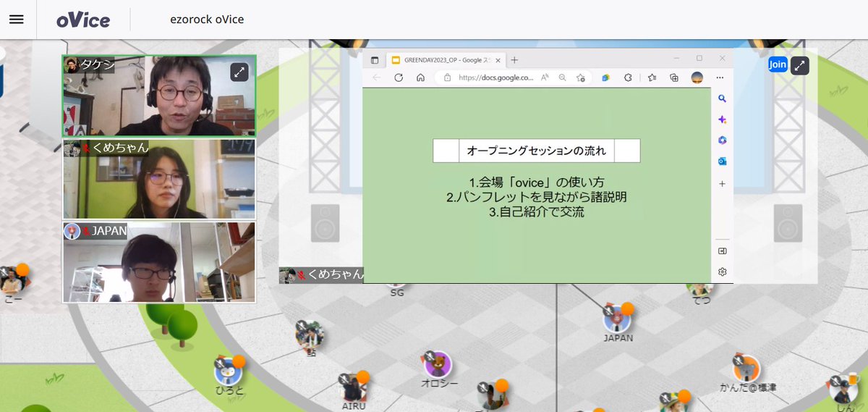Click the オロシー bear avatar
This screenshot has width=868, height=412.
tap(437, 364)
